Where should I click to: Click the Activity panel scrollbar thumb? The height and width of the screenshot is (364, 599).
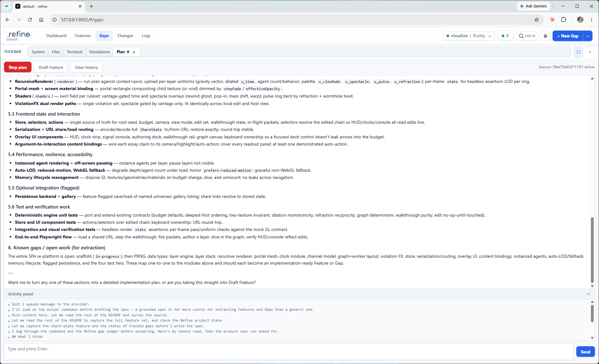point(592,314)
